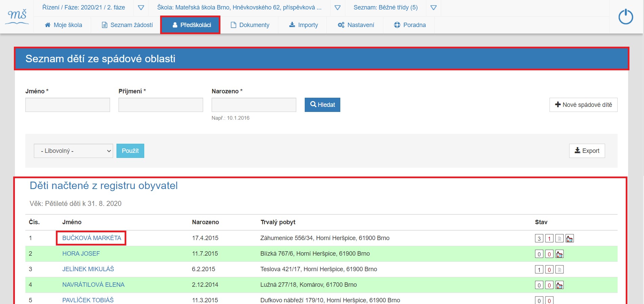Viewport: 644px width, 304px height.
Task: Open the Libovolný filter combo box
Action: coord(73,151)
